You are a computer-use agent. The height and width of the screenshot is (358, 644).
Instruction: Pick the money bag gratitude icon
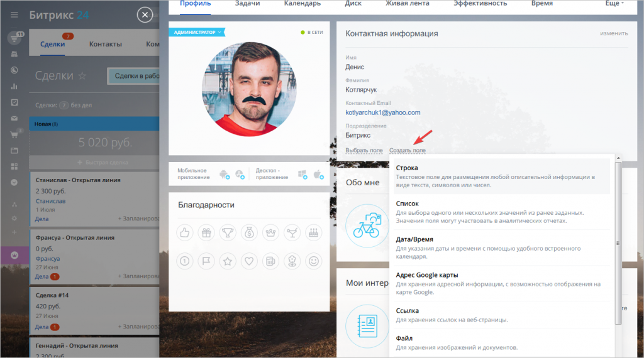pyautogui.click(x=249, y=232)
